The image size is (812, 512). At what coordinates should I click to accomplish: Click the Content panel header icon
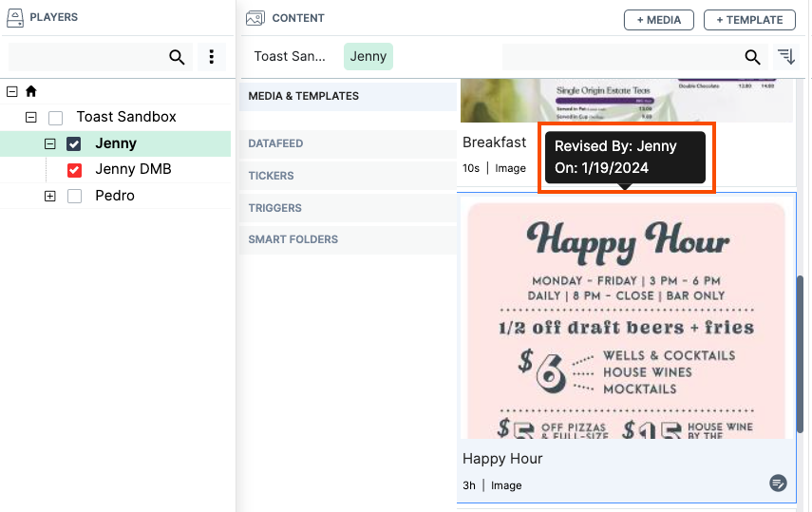[x=255, y=18]
